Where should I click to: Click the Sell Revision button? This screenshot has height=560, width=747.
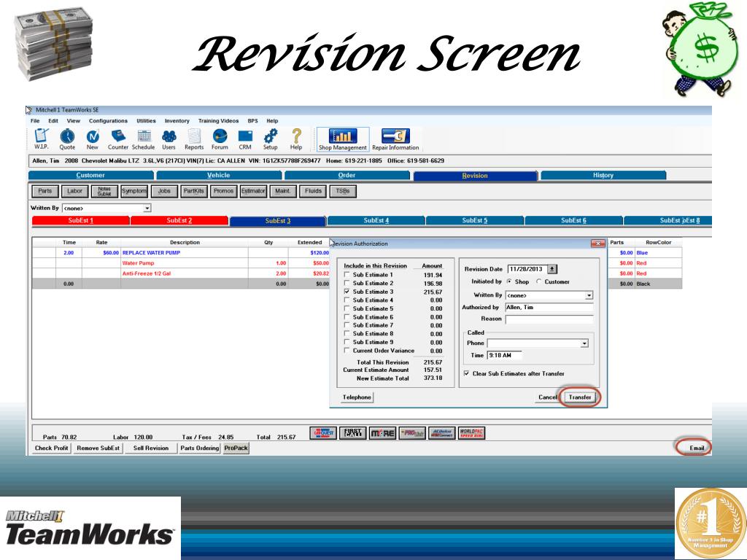point(151,448)
